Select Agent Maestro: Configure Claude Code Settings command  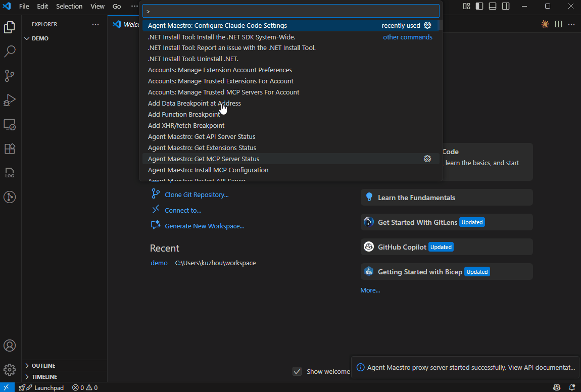[x=217, y=25]
